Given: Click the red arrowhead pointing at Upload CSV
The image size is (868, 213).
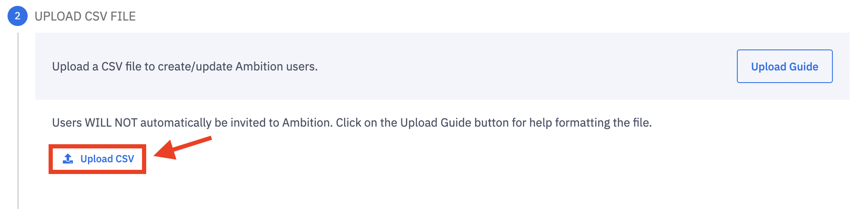Looking at the screenshot, I should (166, 151).
